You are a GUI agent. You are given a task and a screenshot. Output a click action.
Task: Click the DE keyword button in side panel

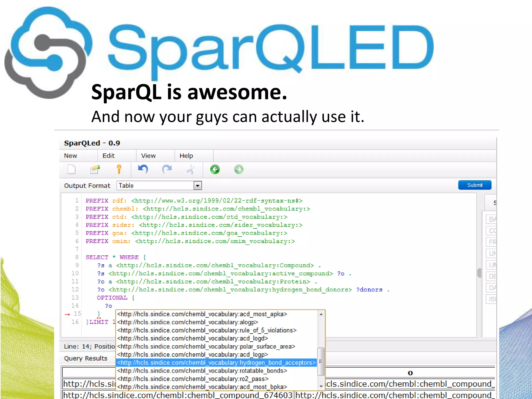click(491, 276)
